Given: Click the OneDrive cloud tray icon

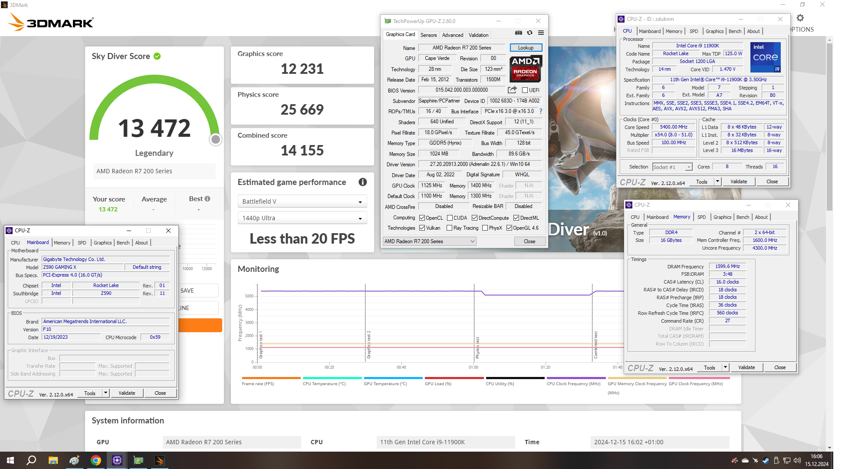Looking at the screenshot, I should [x=745, y=460].
